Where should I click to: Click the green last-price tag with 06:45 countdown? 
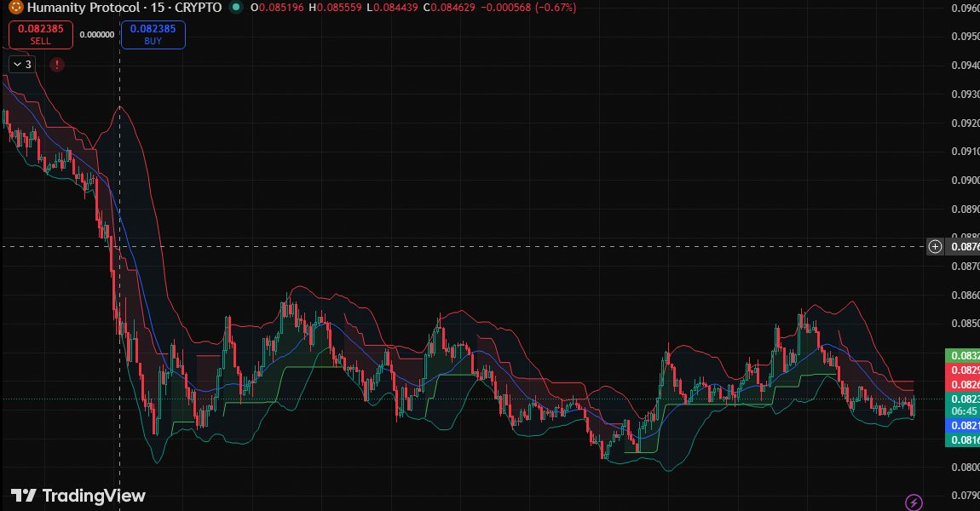962,405
